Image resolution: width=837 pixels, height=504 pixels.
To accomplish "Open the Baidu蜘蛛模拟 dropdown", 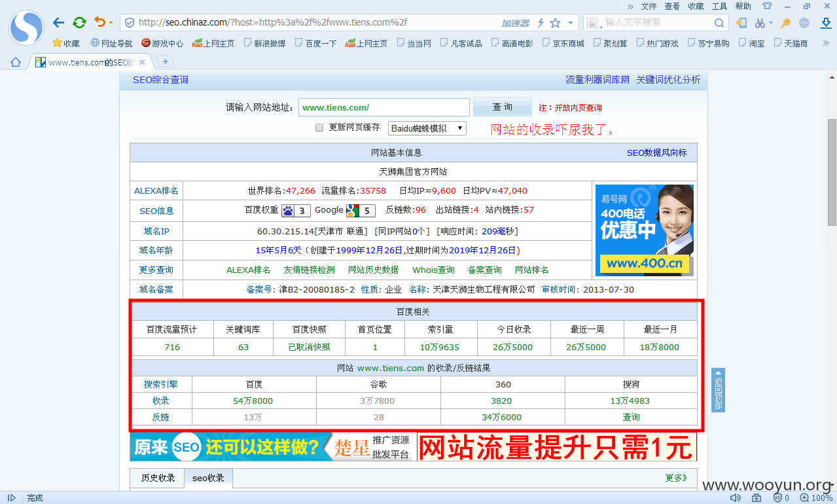I will click(427, 128).
